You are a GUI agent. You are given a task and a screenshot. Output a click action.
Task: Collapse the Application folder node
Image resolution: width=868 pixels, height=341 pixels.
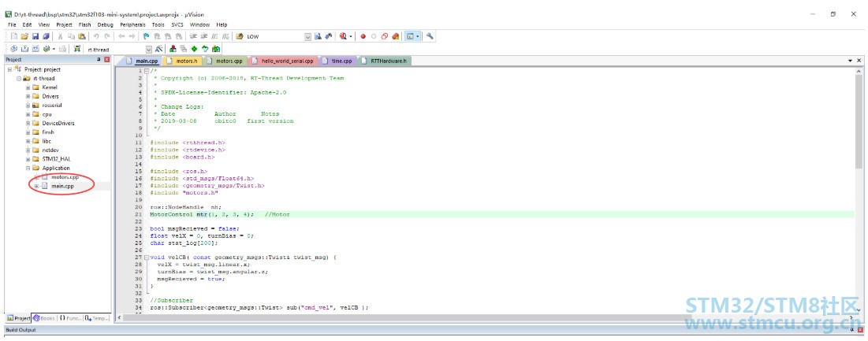pos(28,168)
